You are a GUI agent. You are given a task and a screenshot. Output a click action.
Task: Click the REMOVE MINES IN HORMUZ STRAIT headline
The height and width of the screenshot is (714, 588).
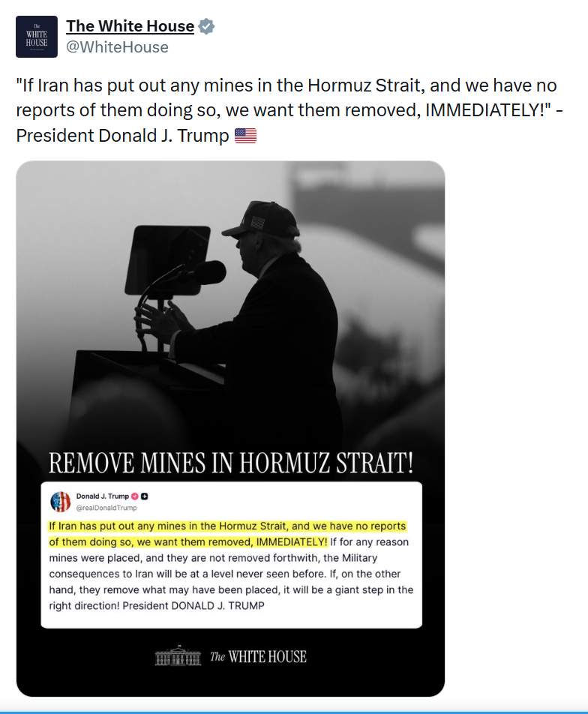tap(231, 462)
